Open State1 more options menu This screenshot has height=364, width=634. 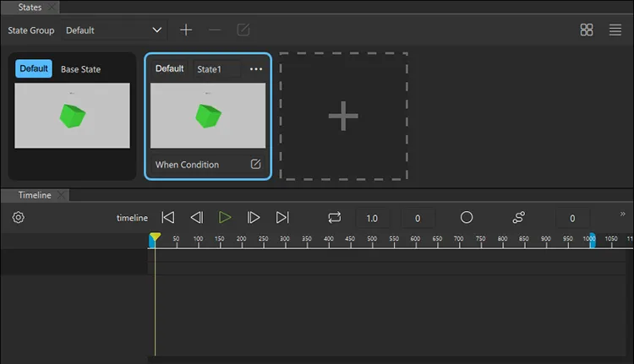[256, 69]
